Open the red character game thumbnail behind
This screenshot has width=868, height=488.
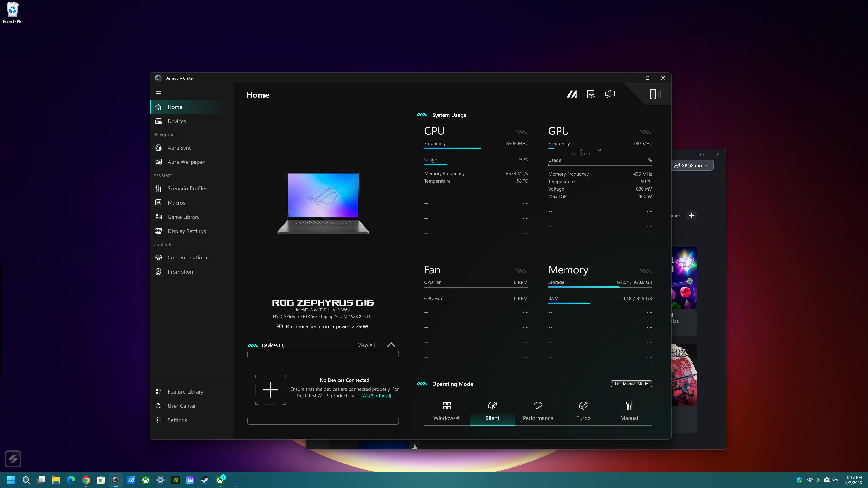point(684,375)
